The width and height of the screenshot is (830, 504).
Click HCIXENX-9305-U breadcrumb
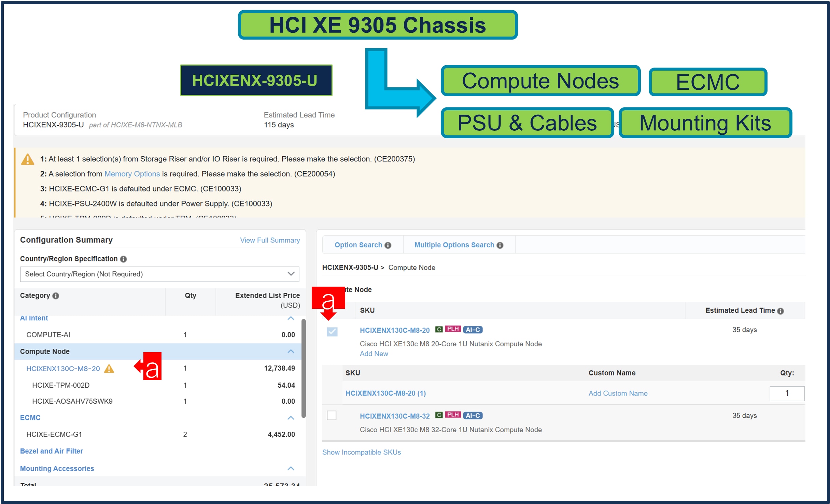[x=350, y=268]
